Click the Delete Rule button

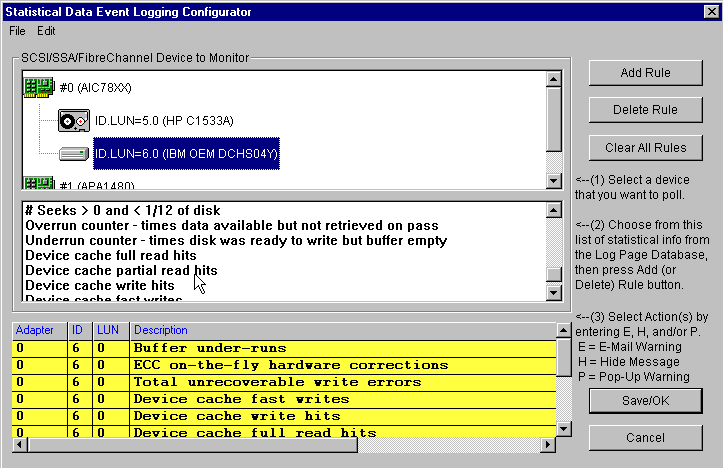coord(646,110)
